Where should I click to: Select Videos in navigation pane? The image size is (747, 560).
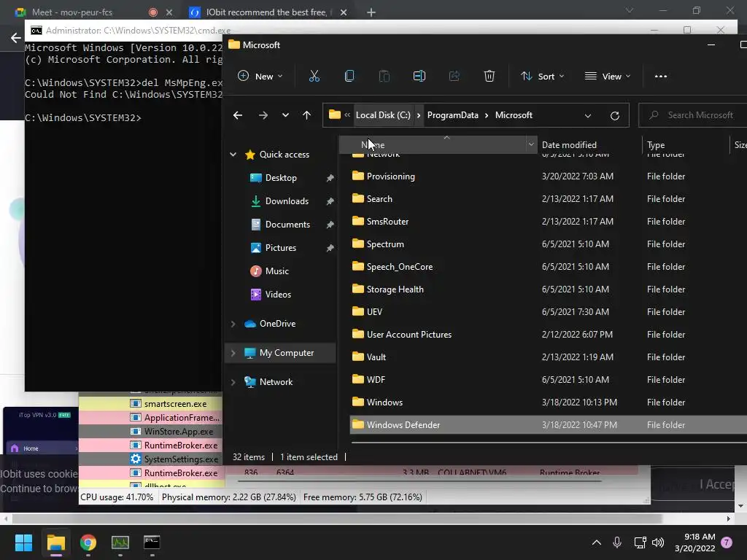[278, 295]
